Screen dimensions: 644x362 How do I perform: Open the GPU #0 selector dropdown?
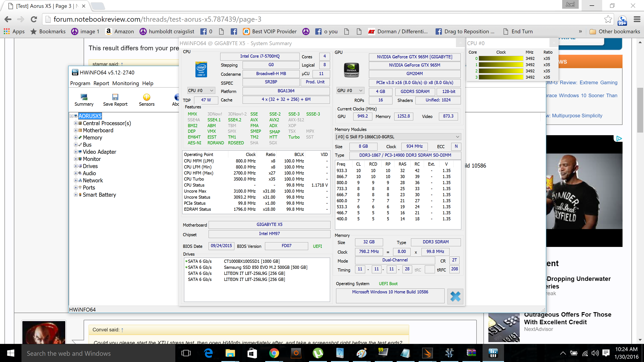tap(350, 90)
